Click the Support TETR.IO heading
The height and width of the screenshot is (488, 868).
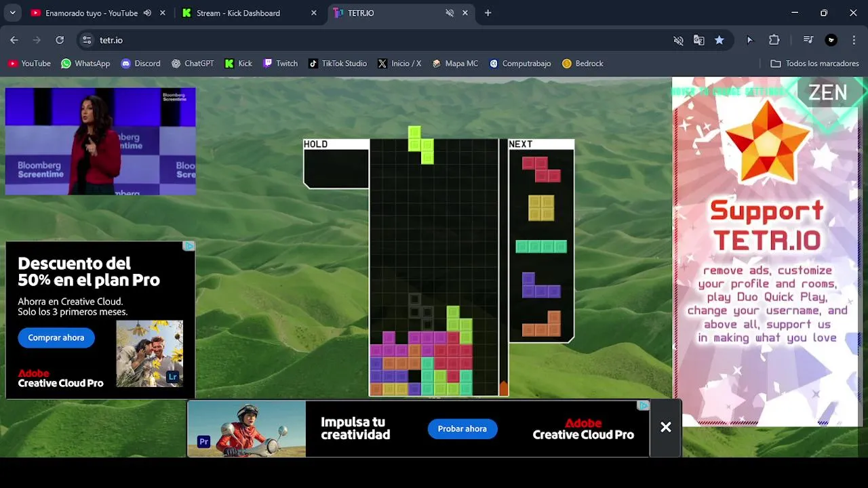767,226
